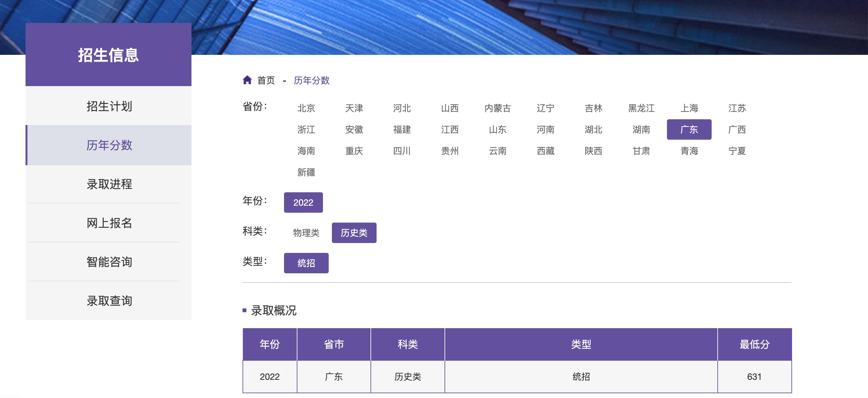The image size is (868, 398).
Task: Filter scores by 四川
Action: 402,151
